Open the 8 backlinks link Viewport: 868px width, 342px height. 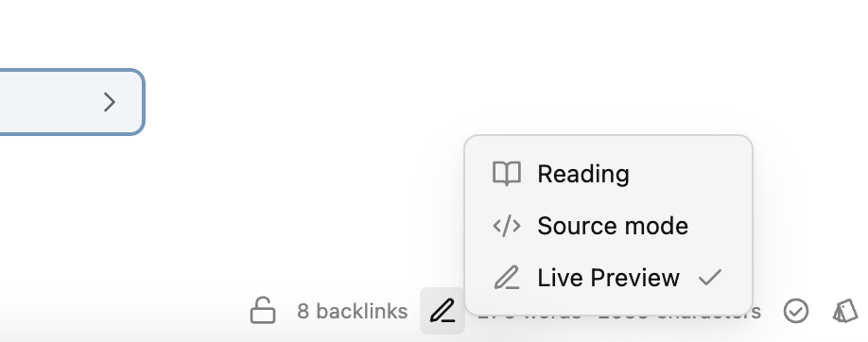(352, 311)
